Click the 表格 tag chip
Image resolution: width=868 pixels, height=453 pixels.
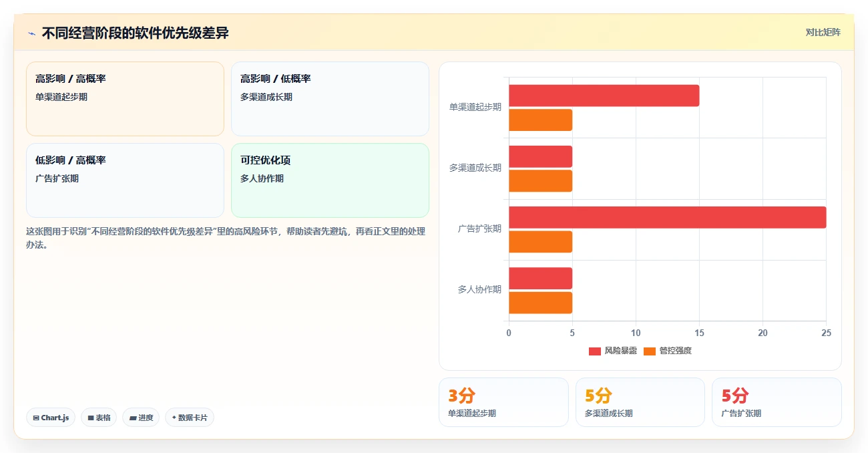(99, 418)
